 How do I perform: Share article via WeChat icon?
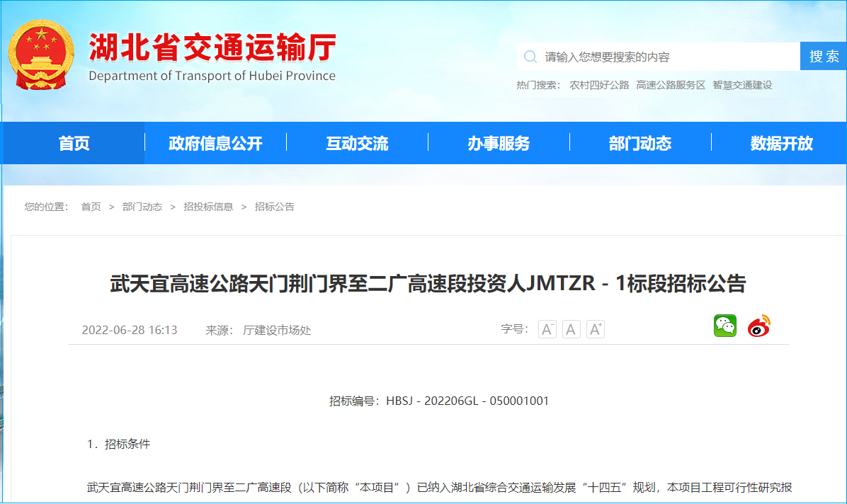click(x=724, y=326)
